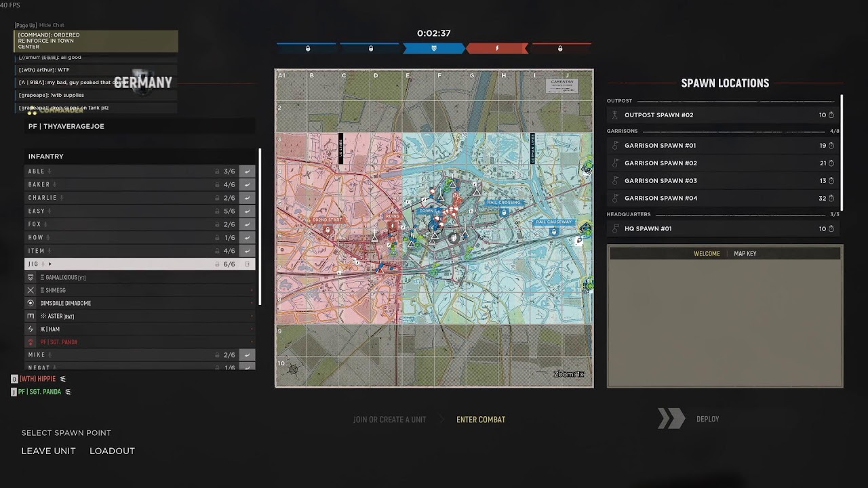
Task: Click the join arrow for Able squad
Action: (247, 171)
